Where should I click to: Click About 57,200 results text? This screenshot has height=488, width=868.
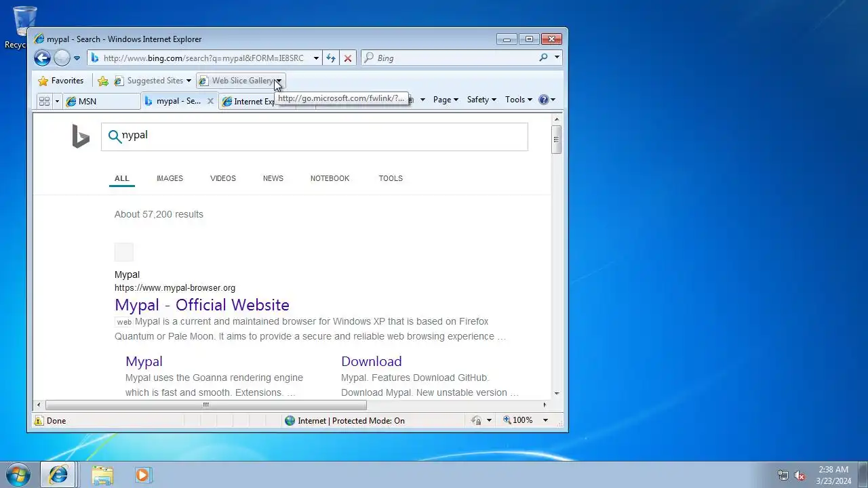pos(159,214)
